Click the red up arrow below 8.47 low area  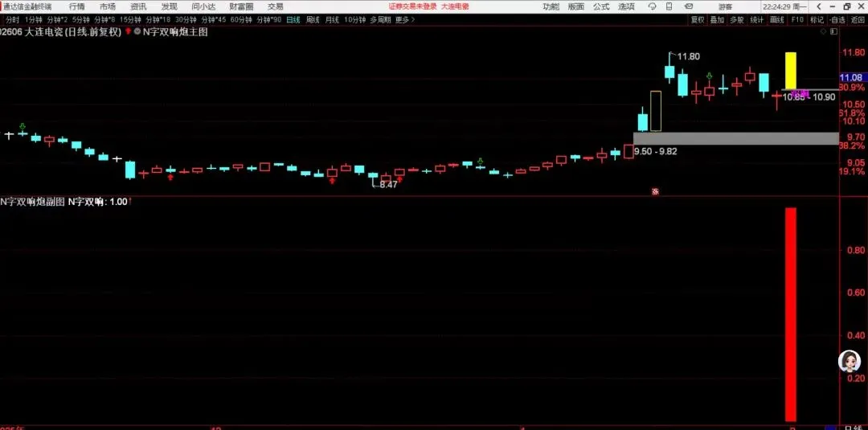[x=399, y=179]
